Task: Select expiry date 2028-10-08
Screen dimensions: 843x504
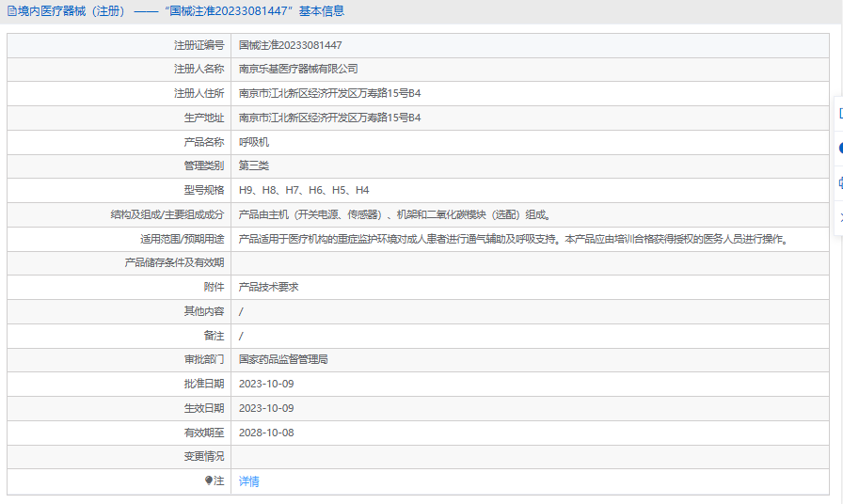Action: [266, 433]
